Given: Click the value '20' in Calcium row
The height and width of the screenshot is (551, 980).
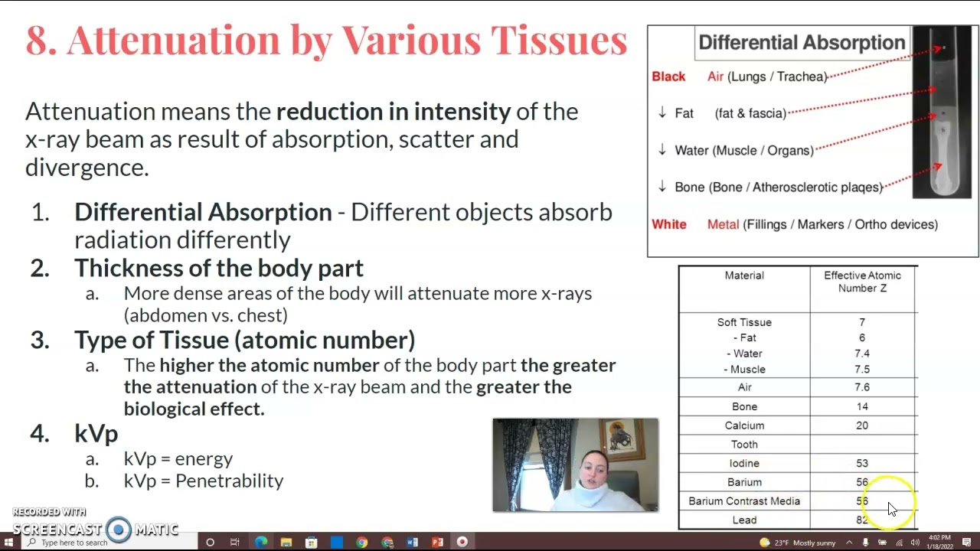Looking at the screenshot, I should click(x=862, y=425).
